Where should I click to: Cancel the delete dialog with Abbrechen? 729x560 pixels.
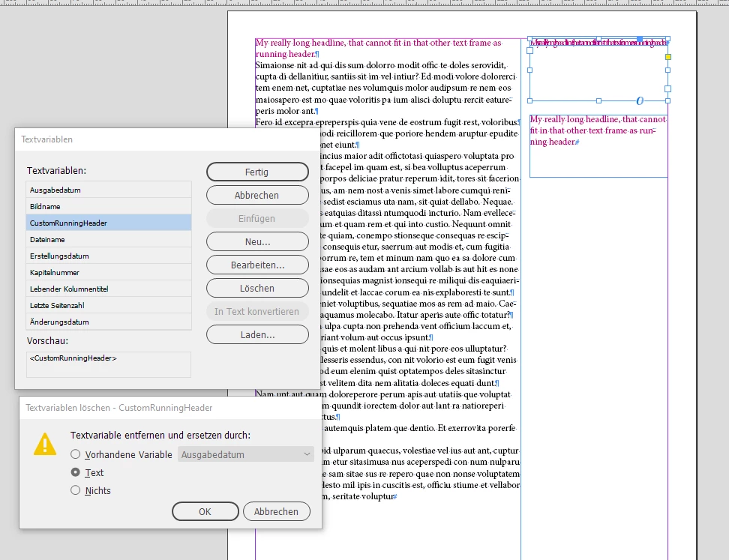276,511
